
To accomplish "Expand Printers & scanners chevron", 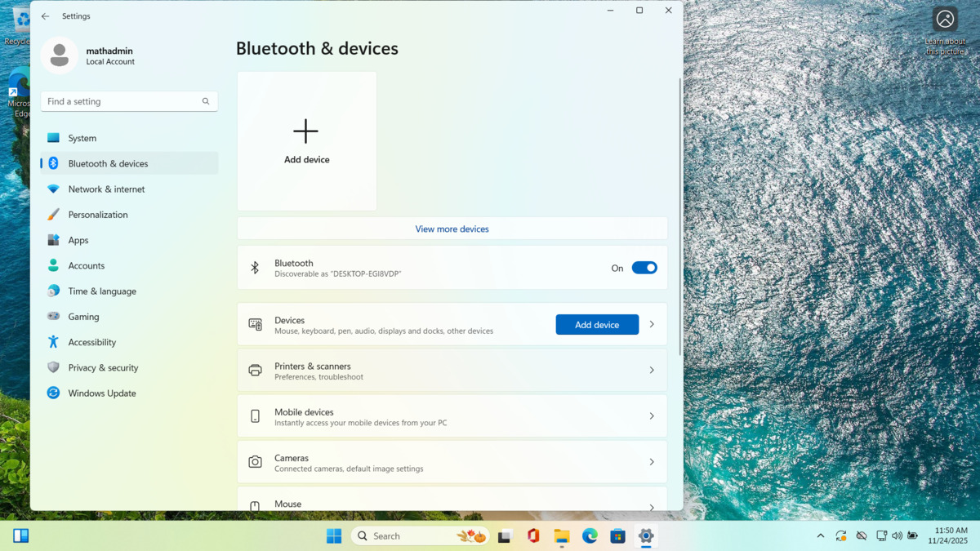I will tap(652, 371).
